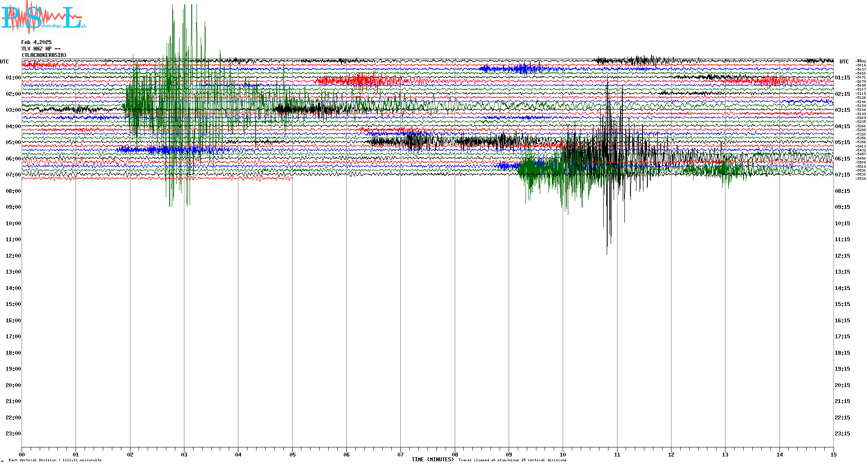Click minute 15 on the bottom axis
This screenshot has height=466, width=868.
coord(833,455)
